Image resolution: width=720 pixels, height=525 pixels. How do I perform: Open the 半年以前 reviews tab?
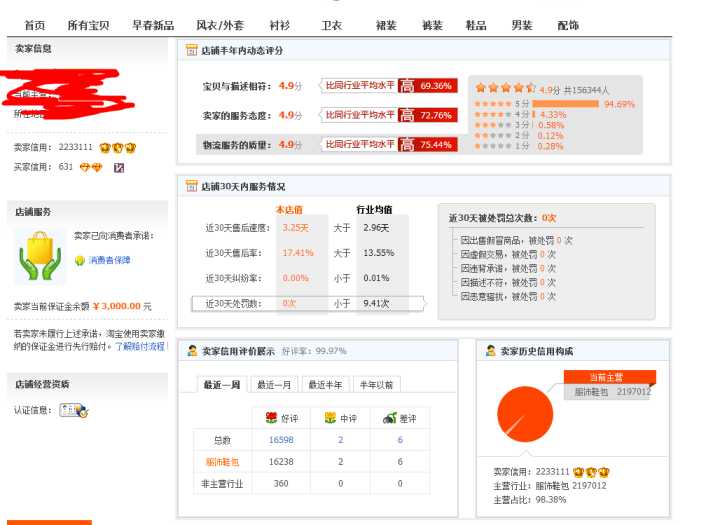click(375, 385)
